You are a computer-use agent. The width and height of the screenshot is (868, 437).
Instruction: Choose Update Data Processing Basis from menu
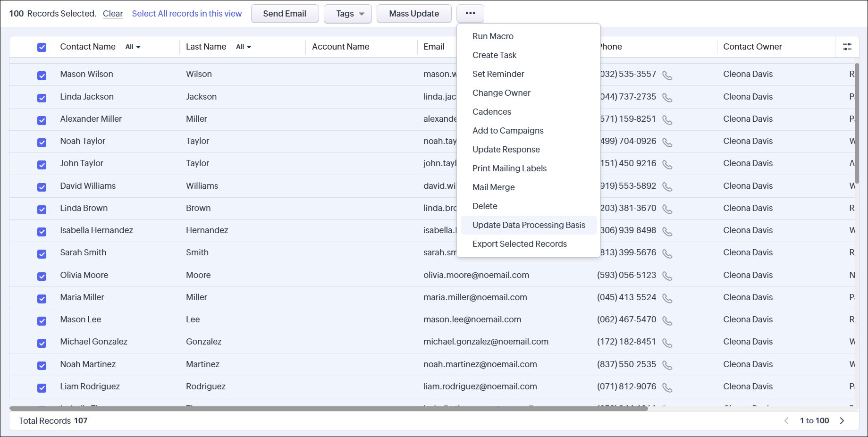(528, 225)
